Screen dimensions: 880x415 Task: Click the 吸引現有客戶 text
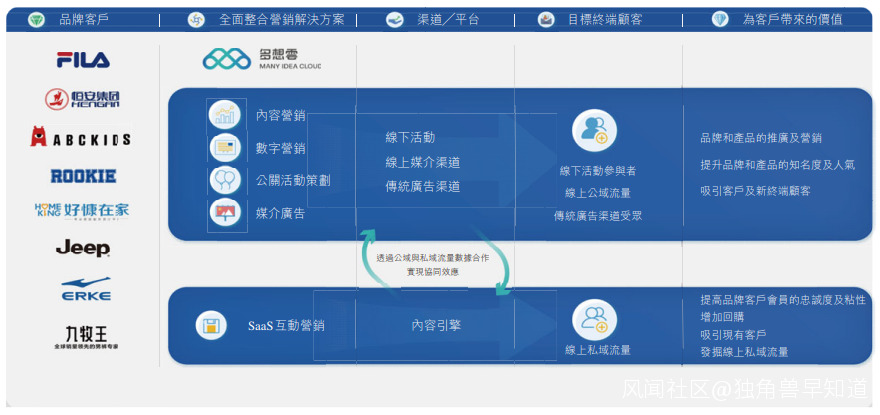(734, 335)
